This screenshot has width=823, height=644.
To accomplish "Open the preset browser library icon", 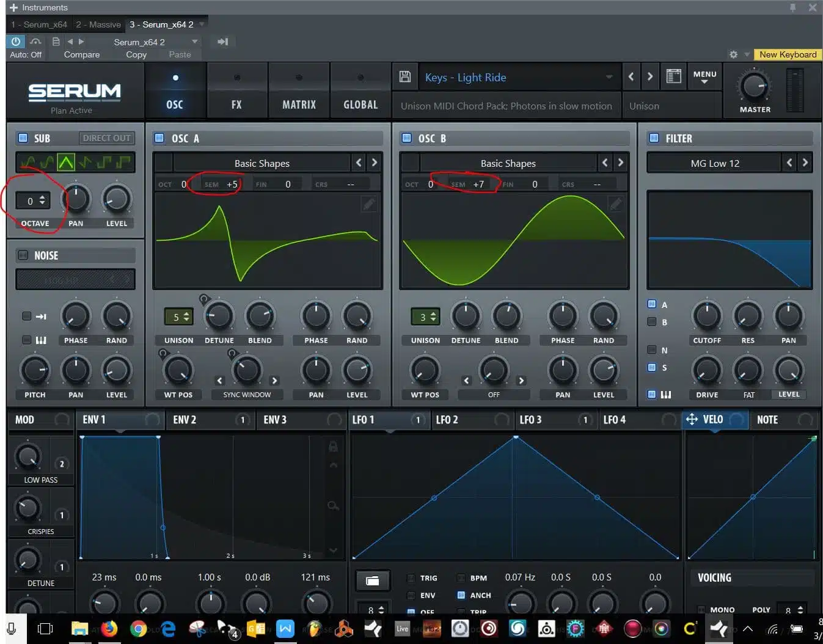I will (673, 76).
